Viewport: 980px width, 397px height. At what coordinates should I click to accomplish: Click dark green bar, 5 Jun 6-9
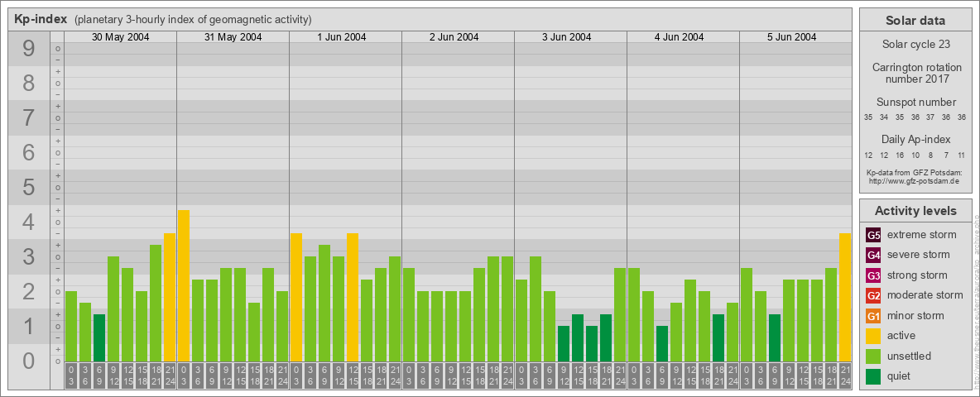tap(775, 337)
